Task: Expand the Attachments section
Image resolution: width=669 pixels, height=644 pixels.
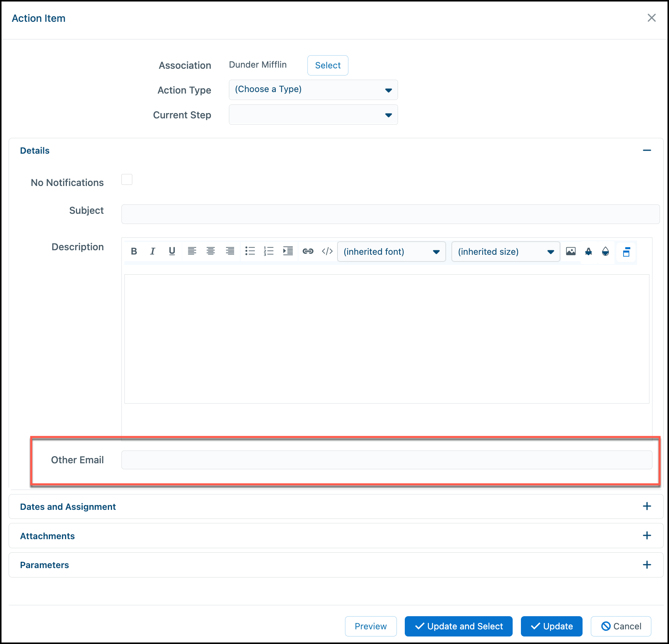Action: [x=647, y=535]
